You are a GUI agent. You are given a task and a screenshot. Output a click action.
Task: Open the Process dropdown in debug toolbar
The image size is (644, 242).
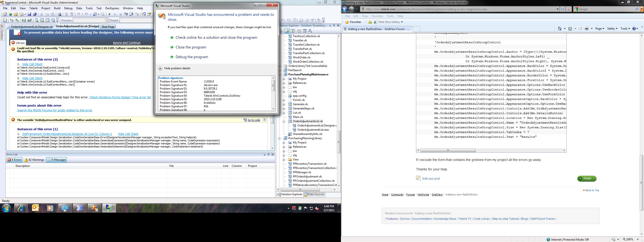(x=106, y=21)
